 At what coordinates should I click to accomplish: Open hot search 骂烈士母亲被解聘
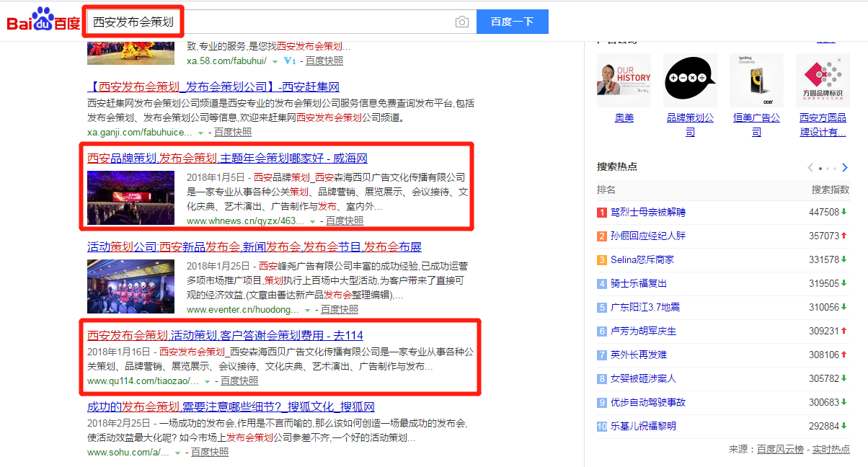[x=648, y=213]
